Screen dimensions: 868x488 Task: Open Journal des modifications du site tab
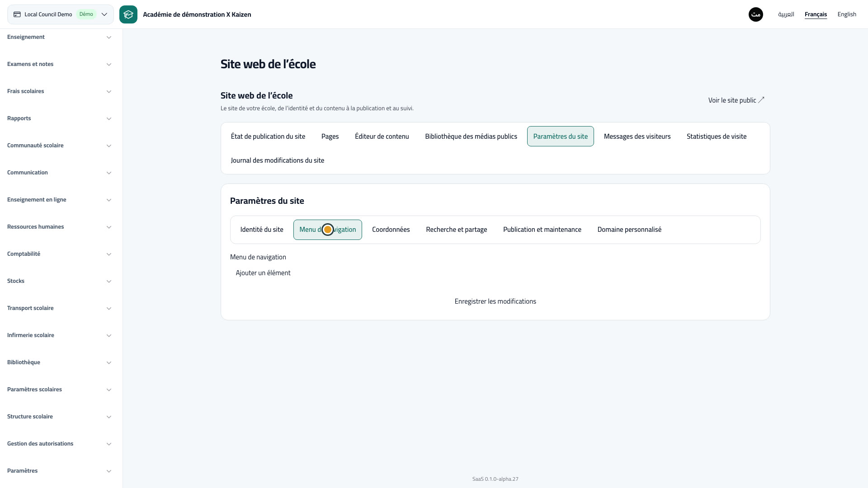(278, 160)
